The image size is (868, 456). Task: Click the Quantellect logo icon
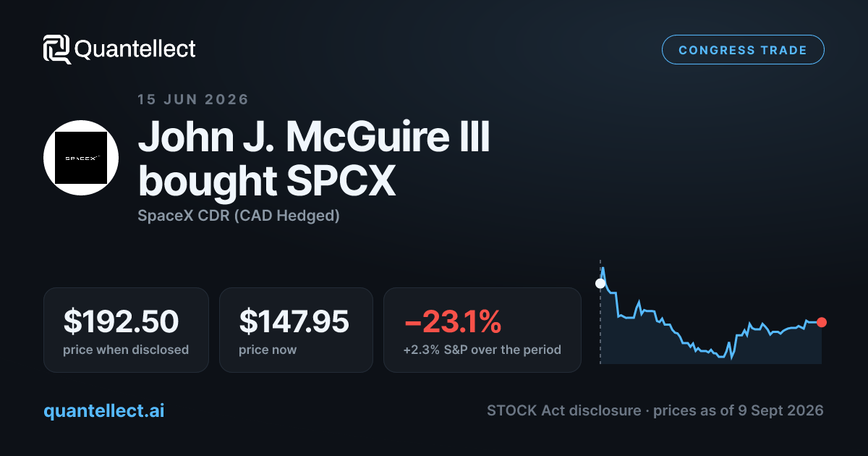[56, 49]
